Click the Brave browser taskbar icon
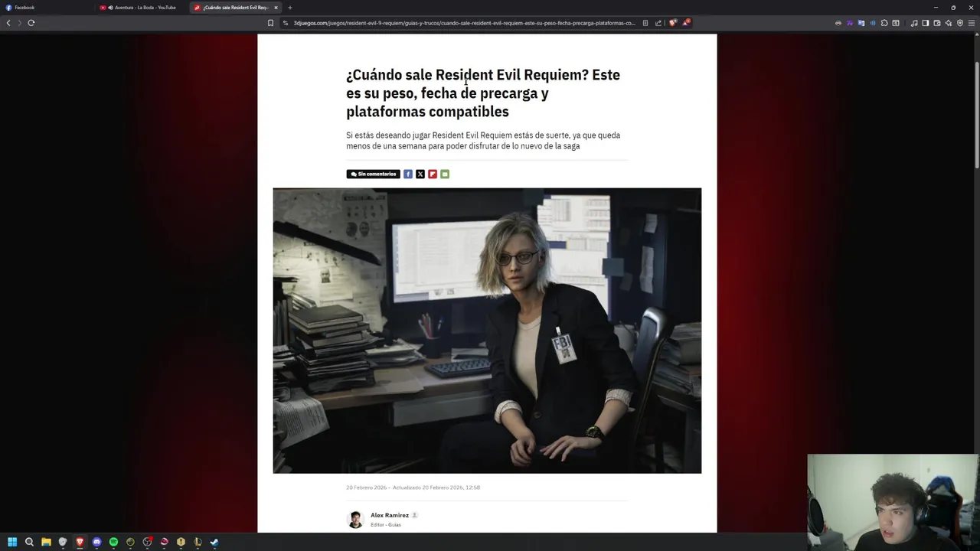The height and width of the screenshot is (551, 980). click(80, 542)
